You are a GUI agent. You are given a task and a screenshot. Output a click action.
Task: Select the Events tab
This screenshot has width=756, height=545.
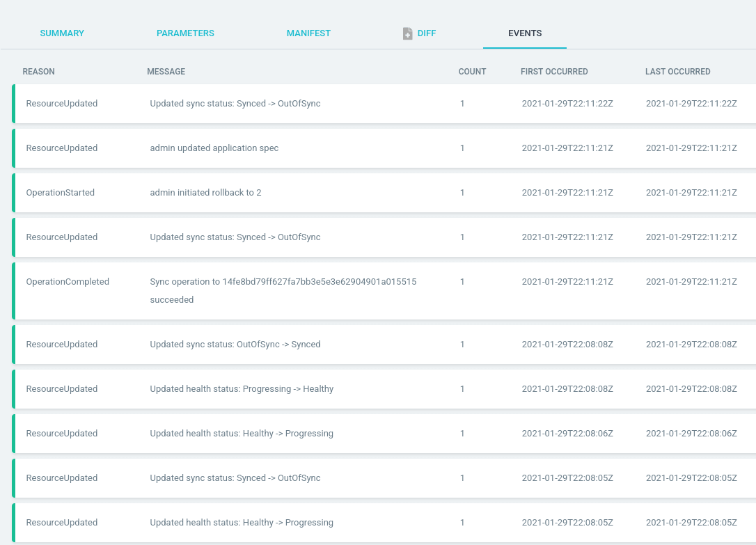(x=525, y=33)
